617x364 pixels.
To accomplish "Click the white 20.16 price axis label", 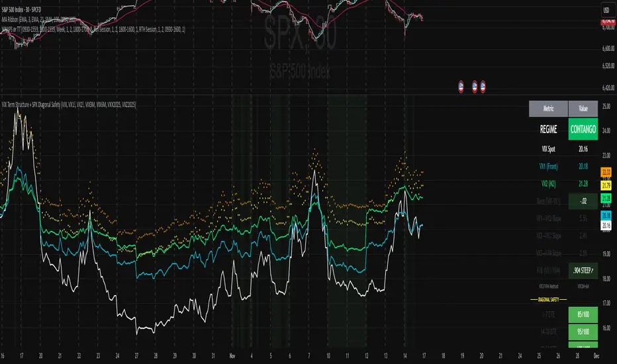I will click(606, 225).
